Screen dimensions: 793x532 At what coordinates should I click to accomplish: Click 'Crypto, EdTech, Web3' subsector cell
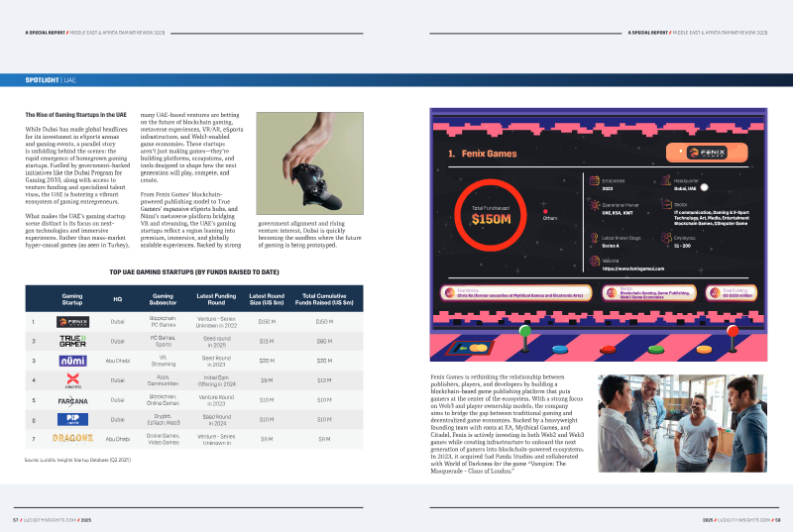[163, 419]
